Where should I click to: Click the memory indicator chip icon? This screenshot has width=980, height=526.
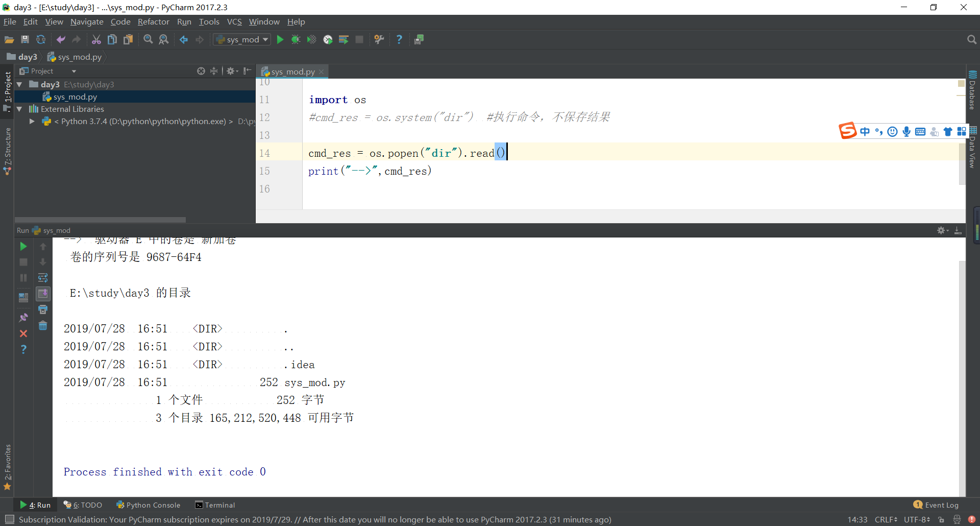(419, 39)
